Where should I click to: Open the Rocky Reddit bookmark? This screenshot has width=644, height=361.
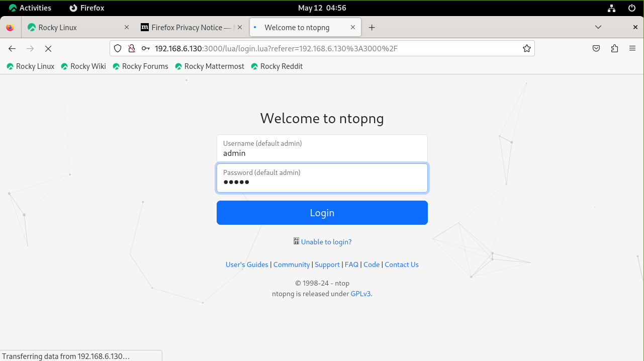click(277, 66)
